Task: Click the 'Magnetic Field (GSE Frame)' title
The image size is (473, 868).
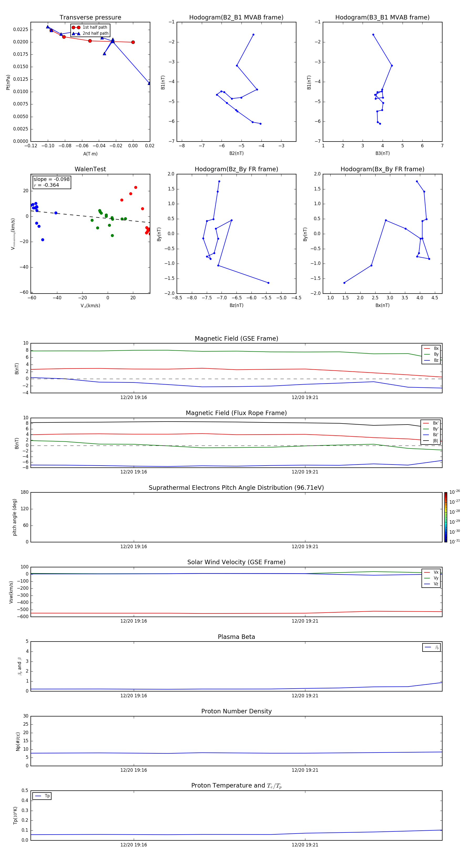Action: click(236, 339)
